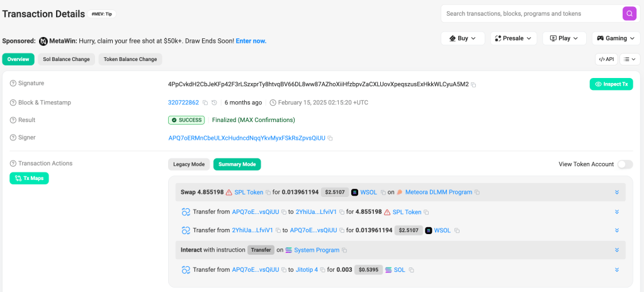The height and width of the screenshot is (292, 644).
Task: Open the Buy dropdown menu
Action: (x=463, y=38)
